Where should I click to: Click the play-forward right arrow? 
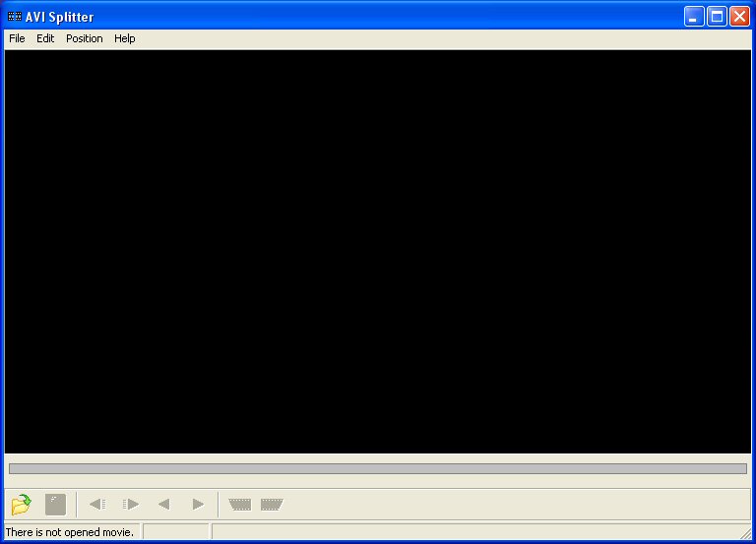198,505
